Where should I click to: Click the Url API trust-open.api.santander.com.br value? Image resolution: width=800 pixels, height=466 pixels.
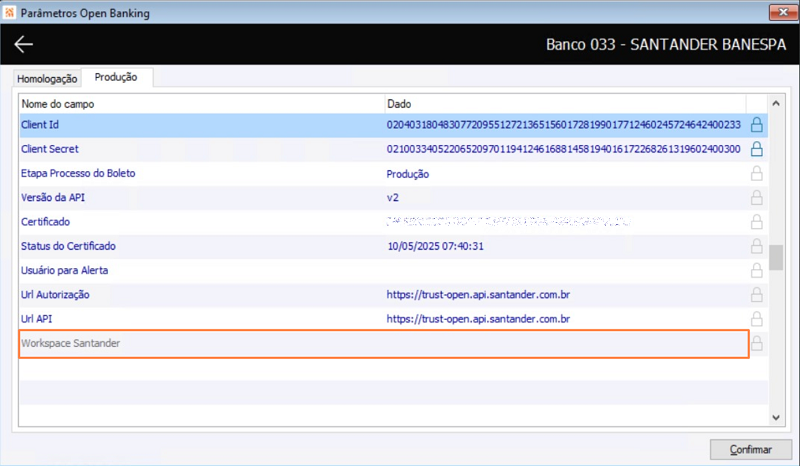478,319
